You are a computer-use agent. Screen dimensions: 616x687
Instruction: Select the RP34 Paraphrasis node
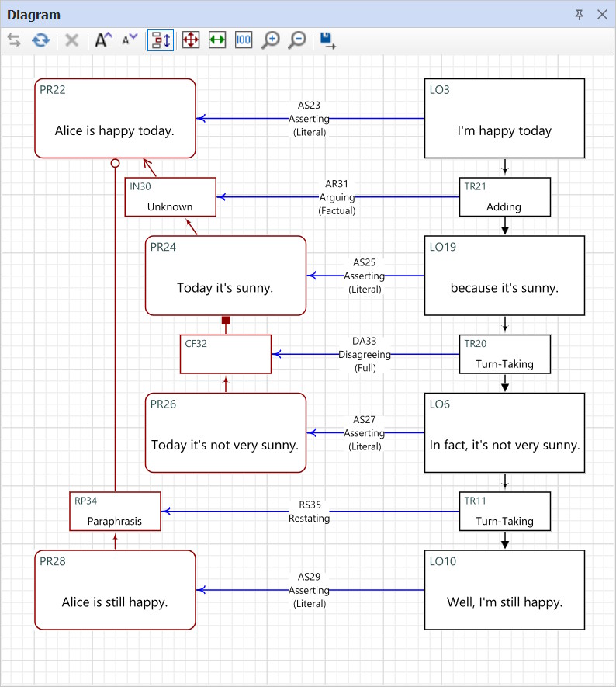coord(115,512)
